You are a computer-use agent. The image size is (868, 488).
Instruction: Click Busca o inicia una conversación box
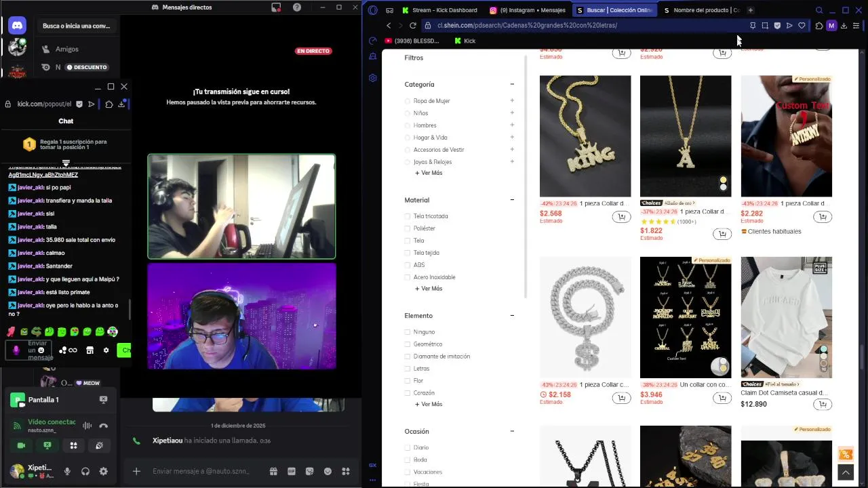click(76, 26)
